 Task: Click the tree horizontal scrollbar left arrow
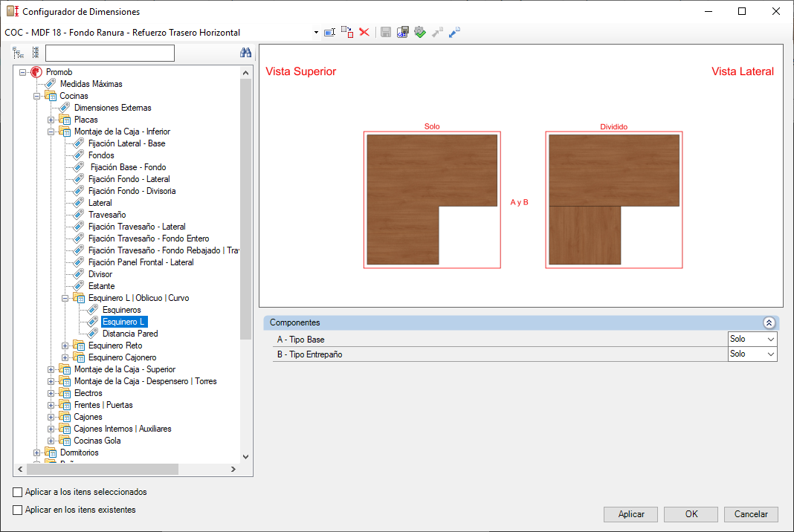click(x=20, y=470)
